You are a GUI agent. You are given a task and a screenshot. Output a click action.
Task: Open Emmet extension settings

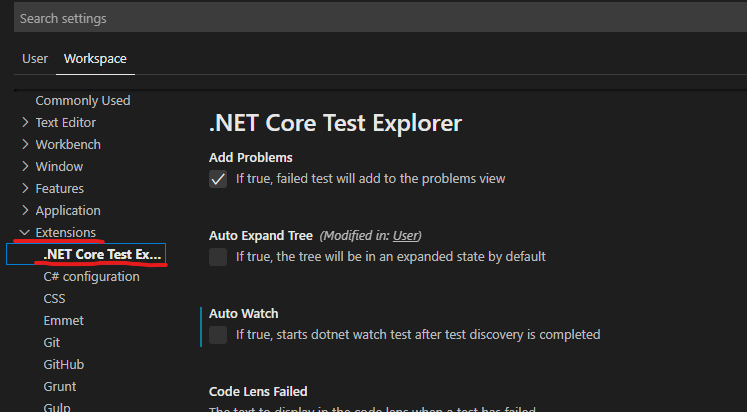(x=63, y=321)
